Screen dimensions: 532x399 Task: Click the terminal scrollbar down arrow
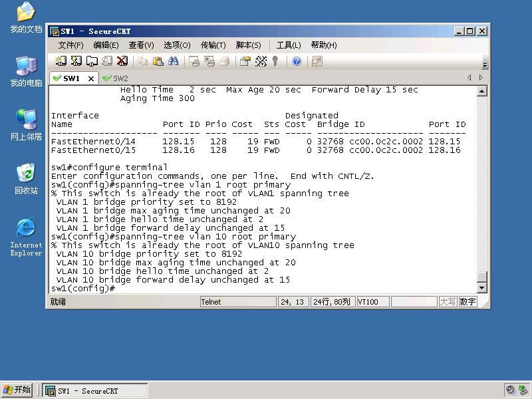482,288
